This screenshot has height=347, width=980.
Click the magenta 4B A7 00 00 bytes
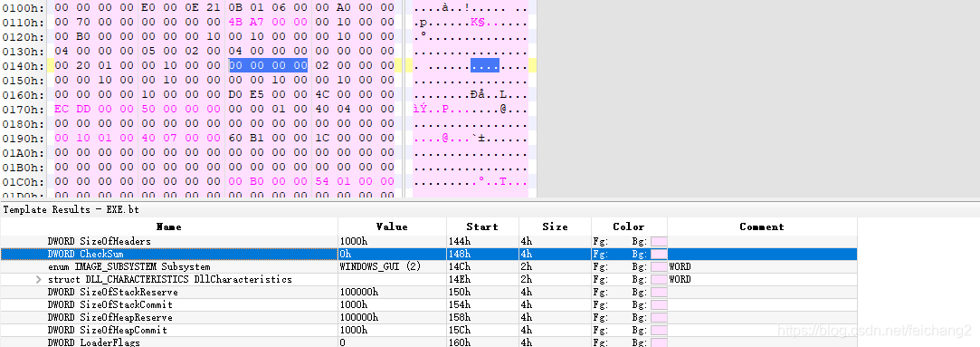click(x=268, y=22)
